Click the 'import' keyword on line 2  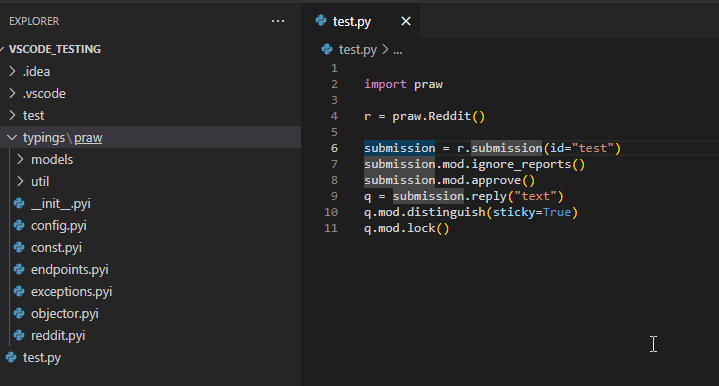(x=385, y=84)
